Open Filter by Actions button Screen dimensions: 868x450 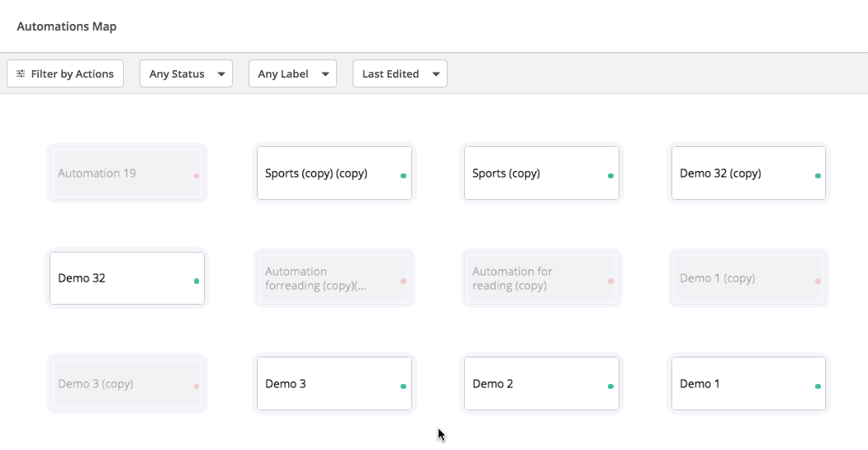(65, 73)
